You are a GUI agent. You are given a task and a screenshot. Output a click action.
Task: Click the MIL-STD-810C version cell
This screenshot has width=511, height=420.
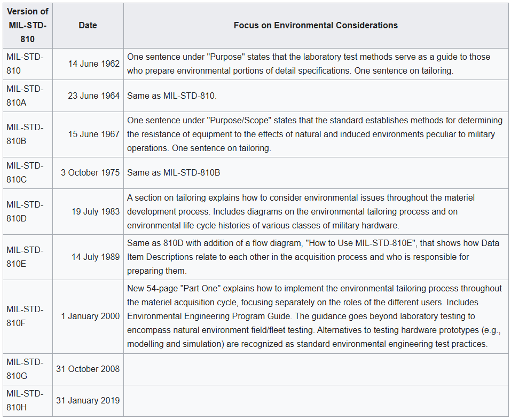(28, 173)
